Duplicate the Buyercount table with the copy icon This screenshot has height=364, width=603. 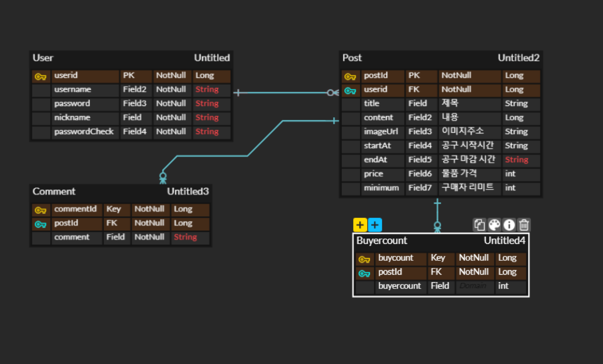point(480,225)
